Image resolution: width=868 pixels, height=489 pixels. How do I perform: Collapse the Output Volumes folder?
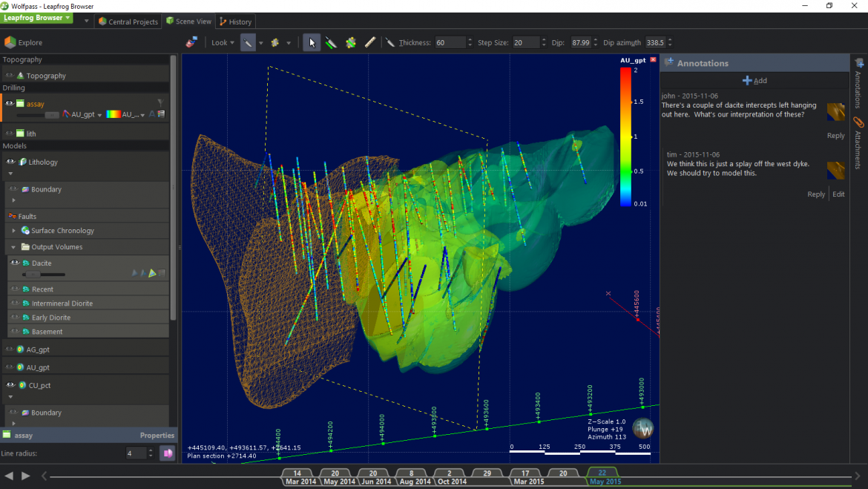14,247
